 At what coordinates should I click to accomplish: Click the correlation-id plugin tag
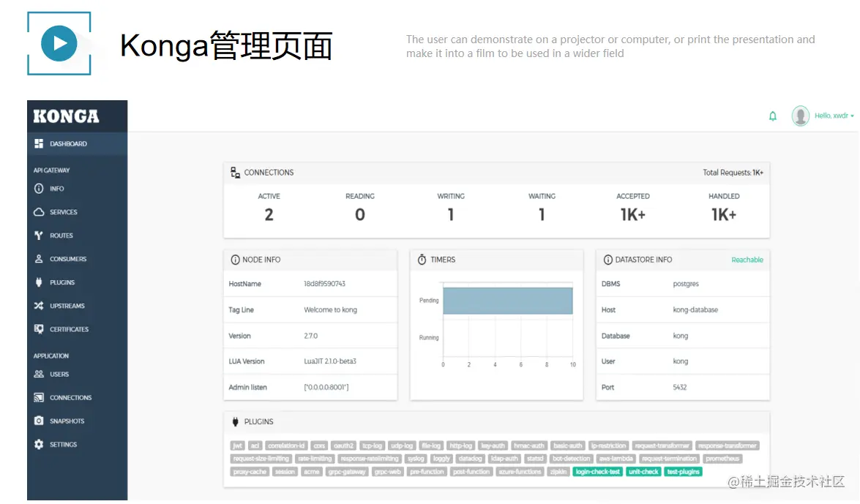(286, 446)
